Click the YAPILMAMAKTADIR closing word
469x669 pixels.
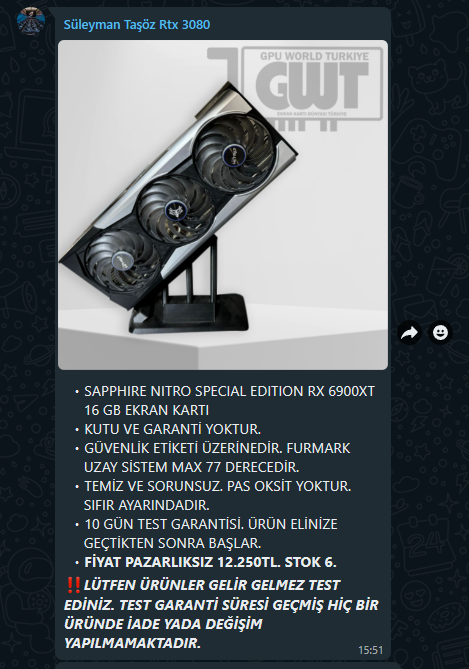[132, 643]
